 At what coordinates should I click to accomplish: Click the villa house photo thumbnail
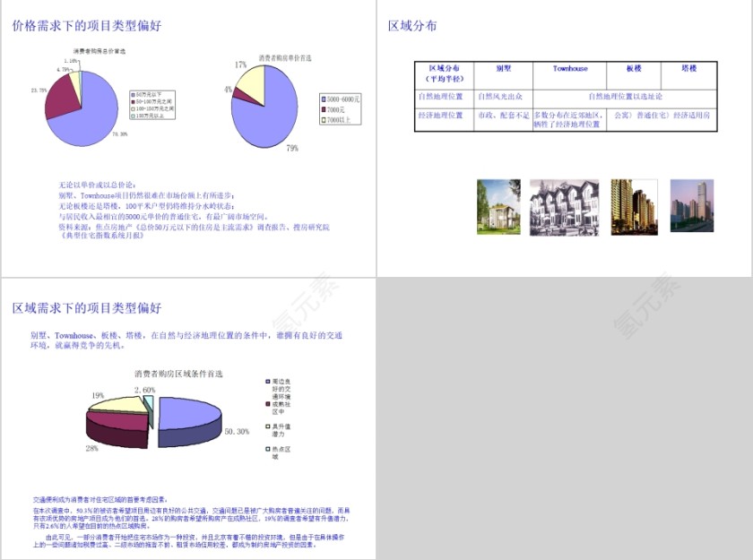click(498, 207)
